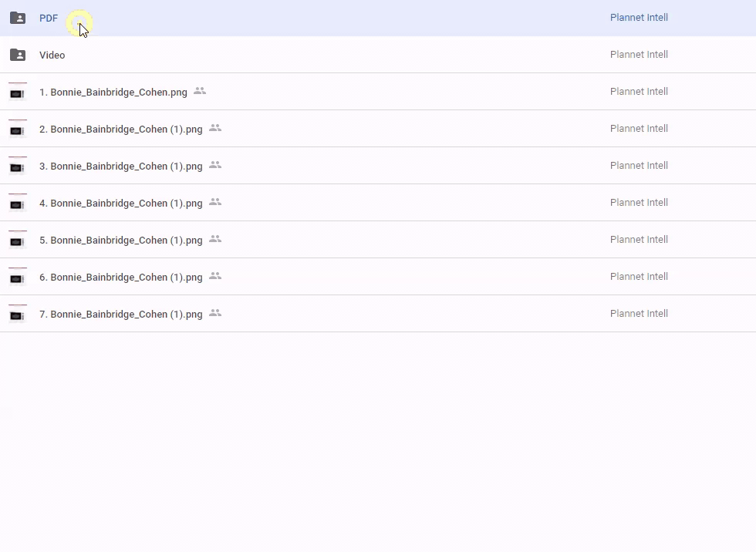Select the Video folder name
This screenshot has width=756, height=552.
[x=52, y=55]
